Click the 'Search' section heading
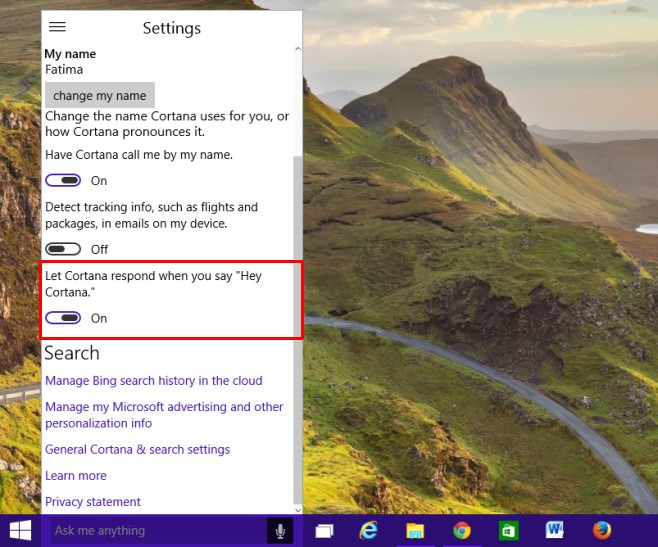Screen dimensions: 658x547 click(x=72, y=353)
